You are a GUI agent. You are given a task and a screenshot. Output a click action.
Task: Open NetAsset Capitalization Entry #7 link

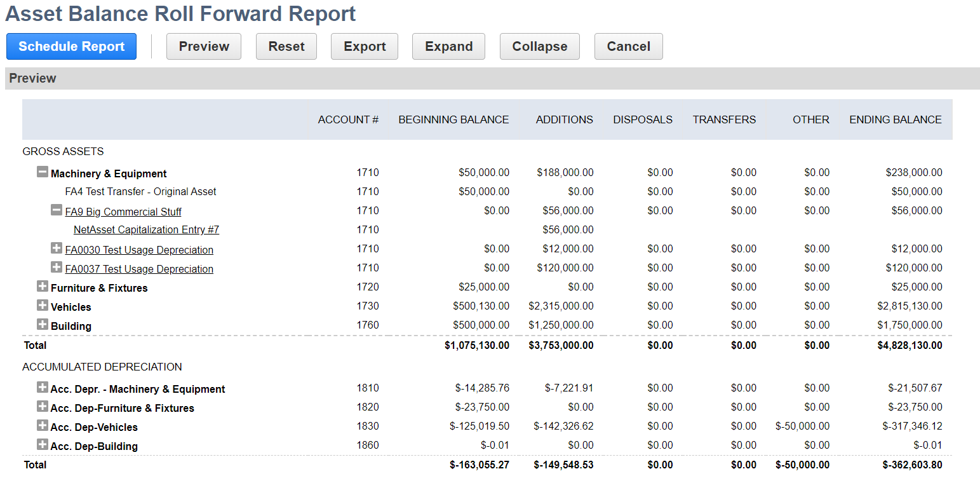tap(146, 230)
